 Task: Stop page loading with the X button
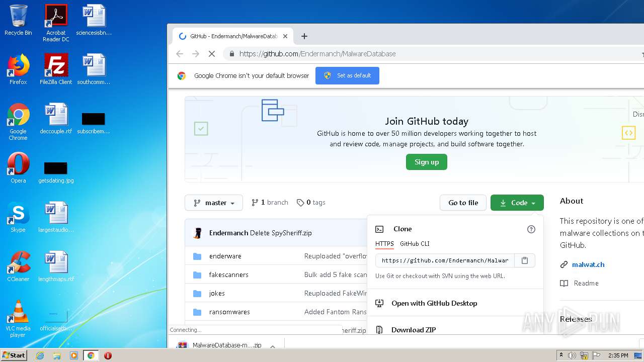(212, 54)
